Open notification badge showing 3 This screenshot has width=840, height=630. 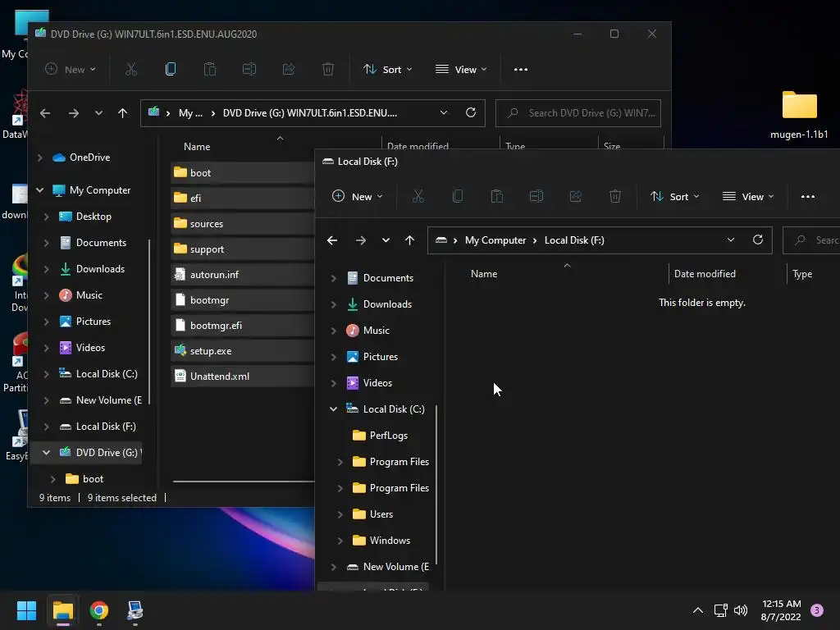816,610
